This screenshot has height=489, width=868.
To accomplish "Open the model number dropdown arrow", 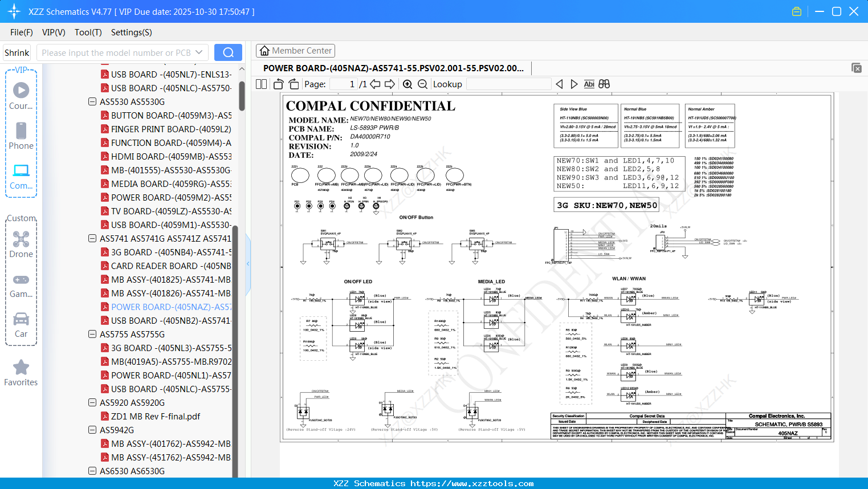I will point(199,52).
